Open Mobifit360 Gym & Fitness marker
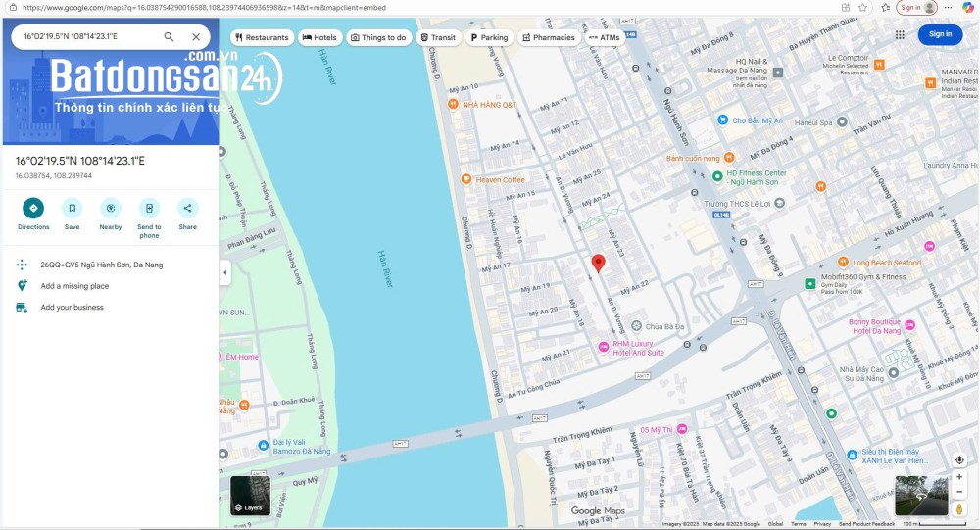 click(810, 284)
